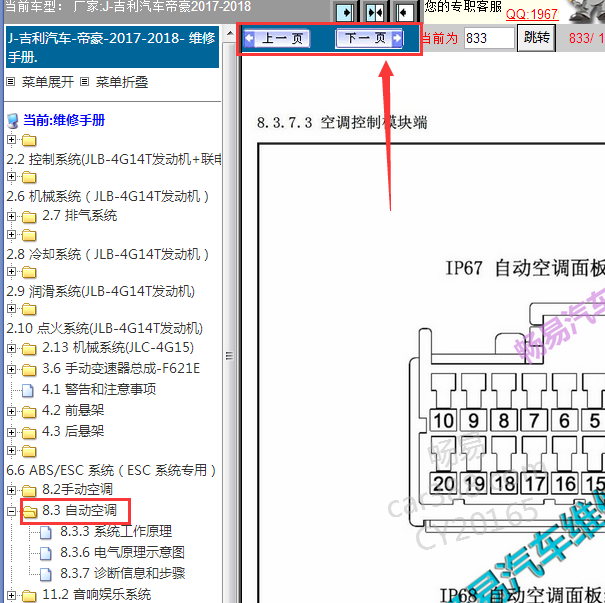
Task: Click the 2.9 润滑系统 folder icon
Action: point(29,272)
